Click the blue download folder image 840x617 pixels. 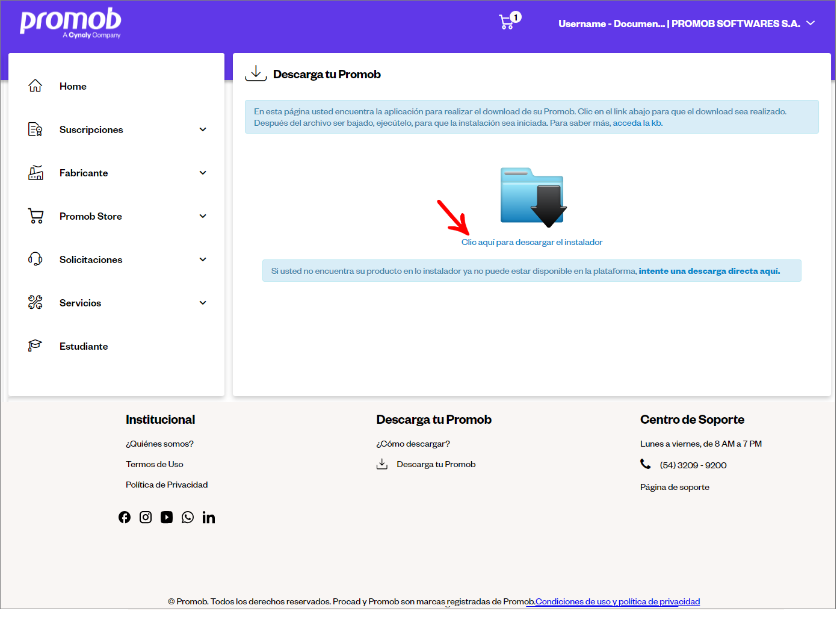click(x=533, y=197)
